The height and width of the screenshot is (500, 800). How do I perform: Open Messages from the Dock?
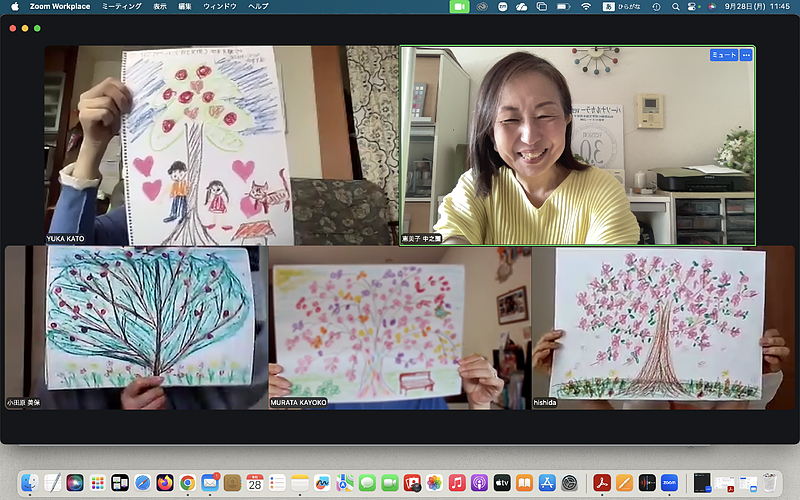[x=367, y=482]
